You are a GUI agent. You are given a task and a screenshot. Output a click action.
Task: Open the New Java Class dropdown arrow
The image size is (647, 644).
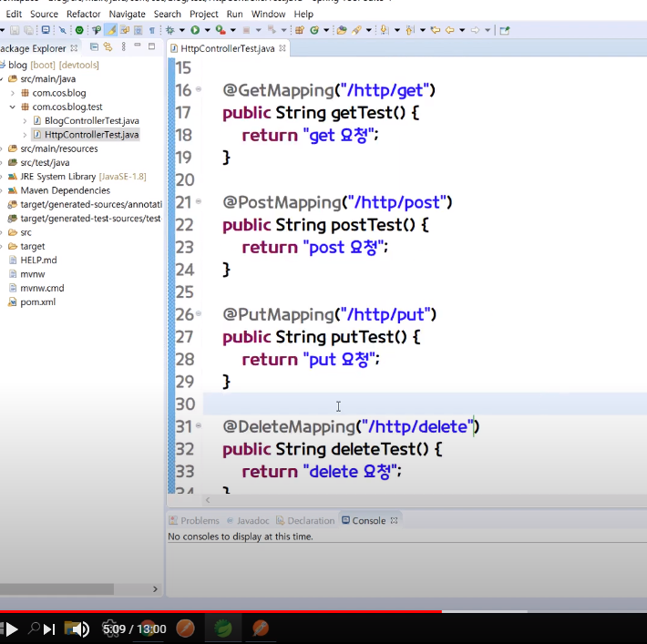click(326, 30)
